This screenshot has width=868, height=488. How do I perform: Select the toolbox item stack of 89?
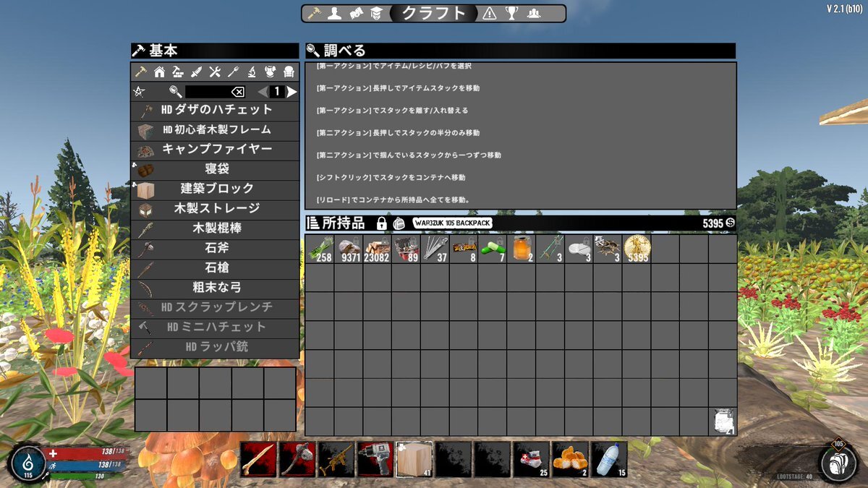click(x=406, y=249)
